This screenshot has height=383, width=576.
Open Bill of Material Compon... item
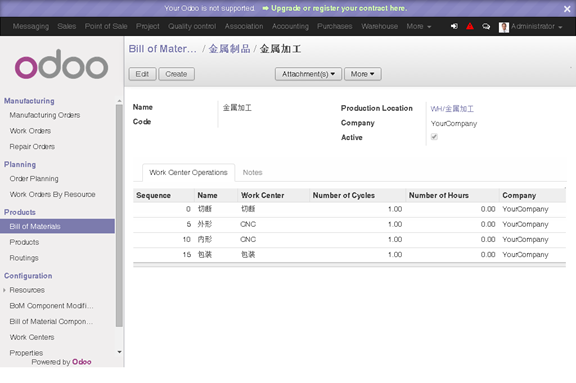coord(51,322)
